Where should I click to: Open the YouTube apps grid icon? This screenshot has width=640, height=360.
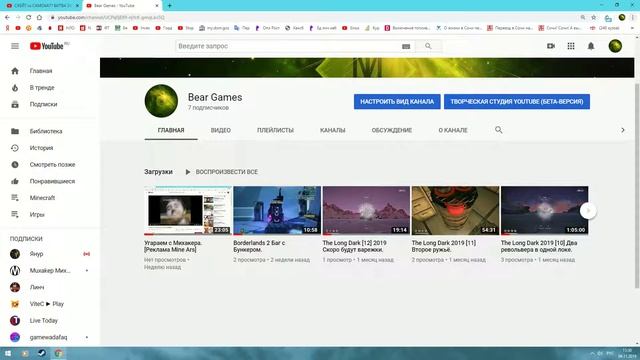pyautogui.click(x=571, y=46)
